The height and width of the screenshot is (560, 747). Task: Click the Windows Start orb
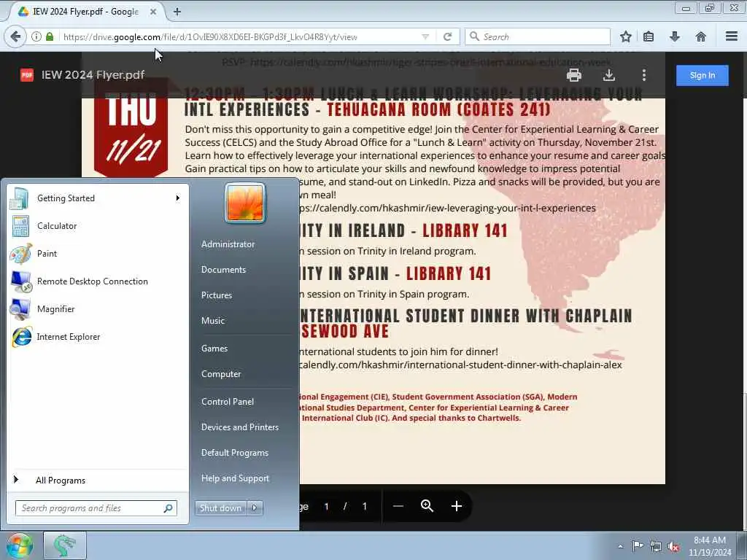[x=18, y=546]
